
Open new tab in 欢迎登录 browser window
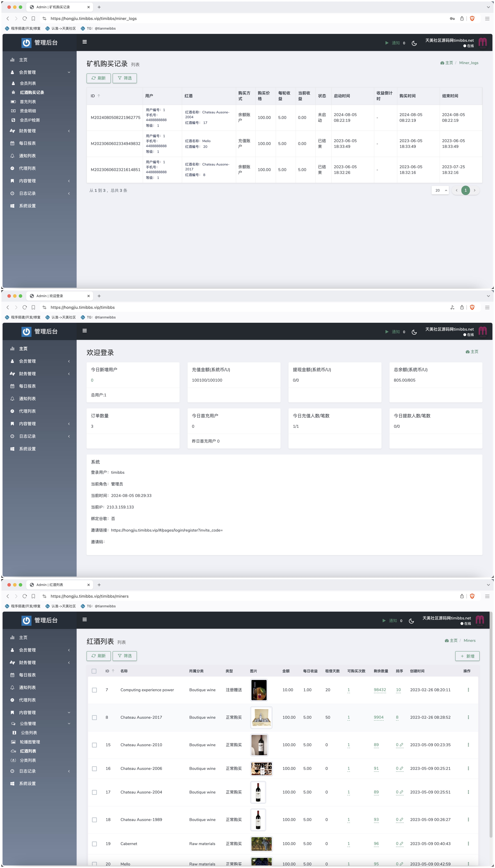click(99, 296)
